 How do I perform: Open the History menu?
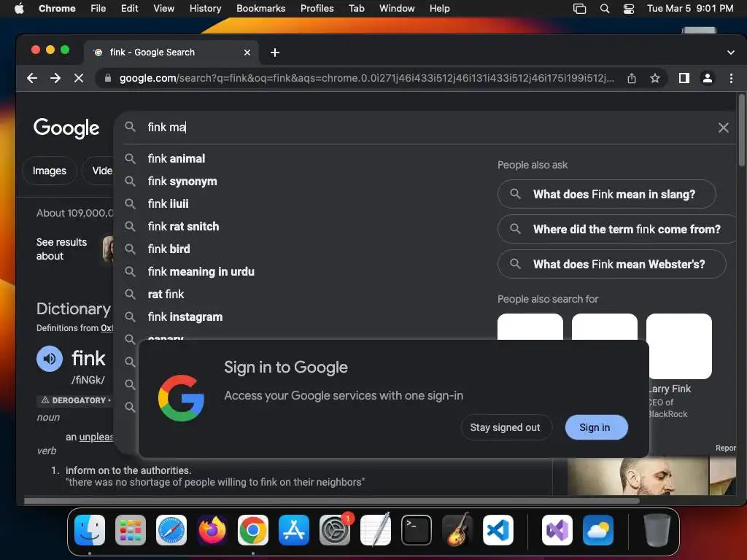[x=205, y=9]
